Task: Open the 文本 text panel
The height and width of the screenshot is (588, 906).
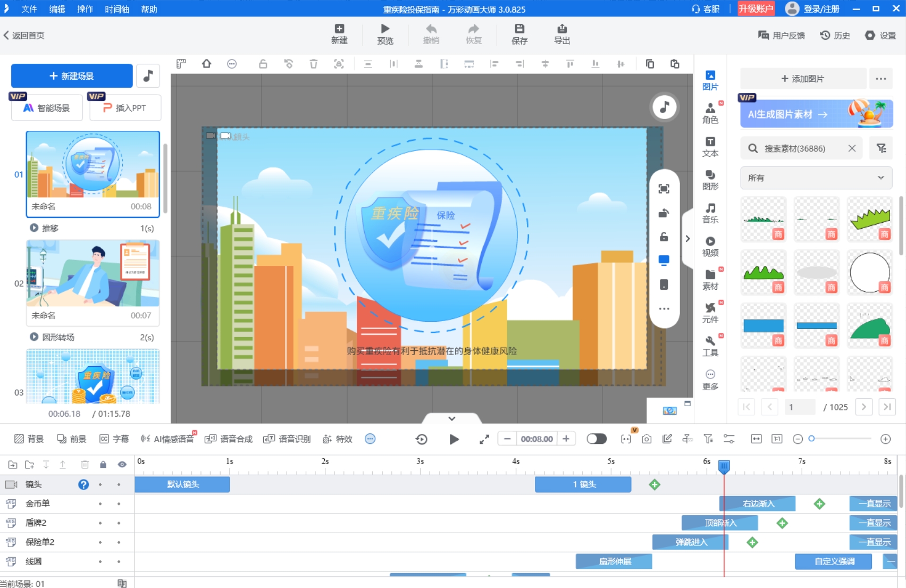Action: point(710,146)
